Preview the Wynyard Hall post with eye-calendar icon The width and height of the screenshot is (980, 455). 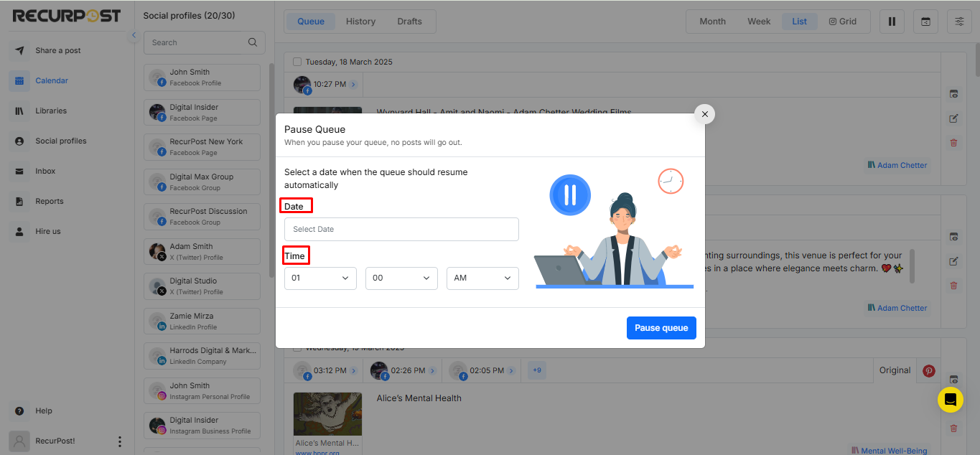pyautogui.click(x=953, y=94)
